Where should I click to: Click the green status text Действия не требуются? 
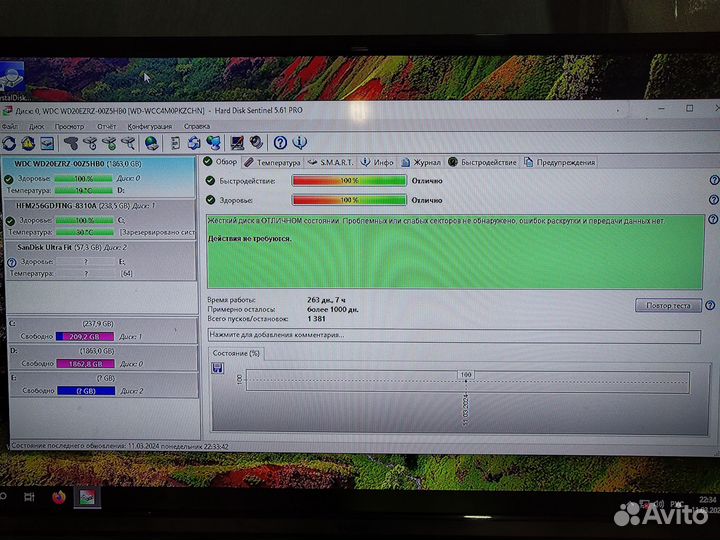(249, 239)
